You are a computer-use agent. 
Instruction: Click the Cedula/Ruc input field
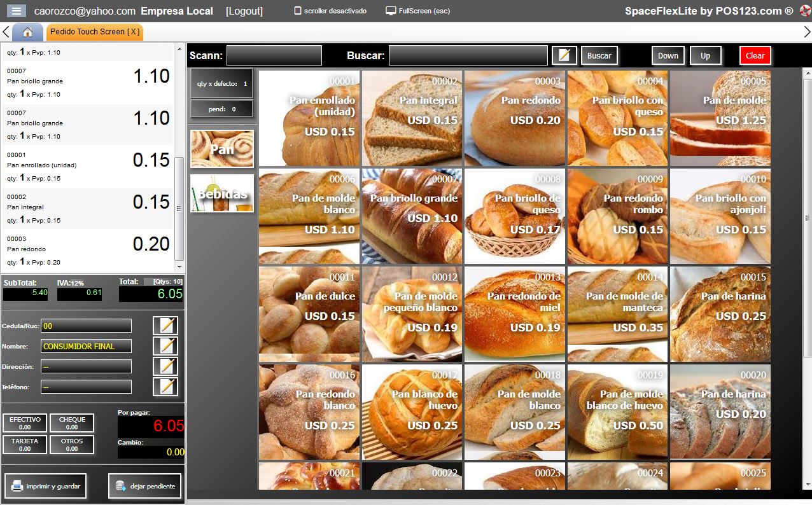(x=86, y=326)
